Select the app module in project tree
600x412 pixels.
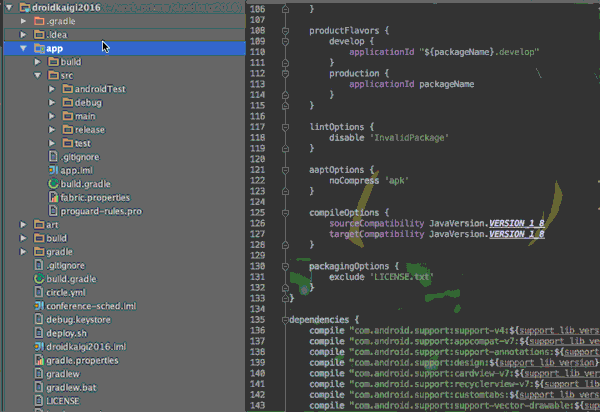click(x=125, y=48)
